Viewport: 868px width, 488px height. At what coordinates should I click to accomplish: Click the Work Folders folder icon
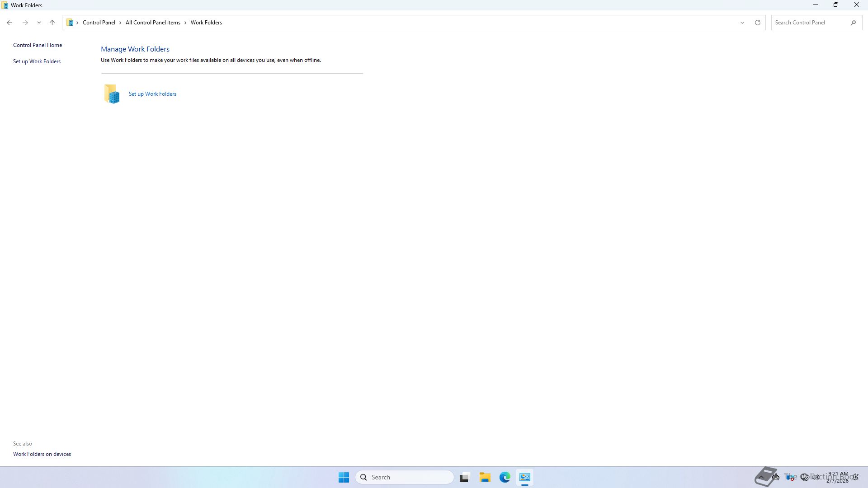click(112, 94)
